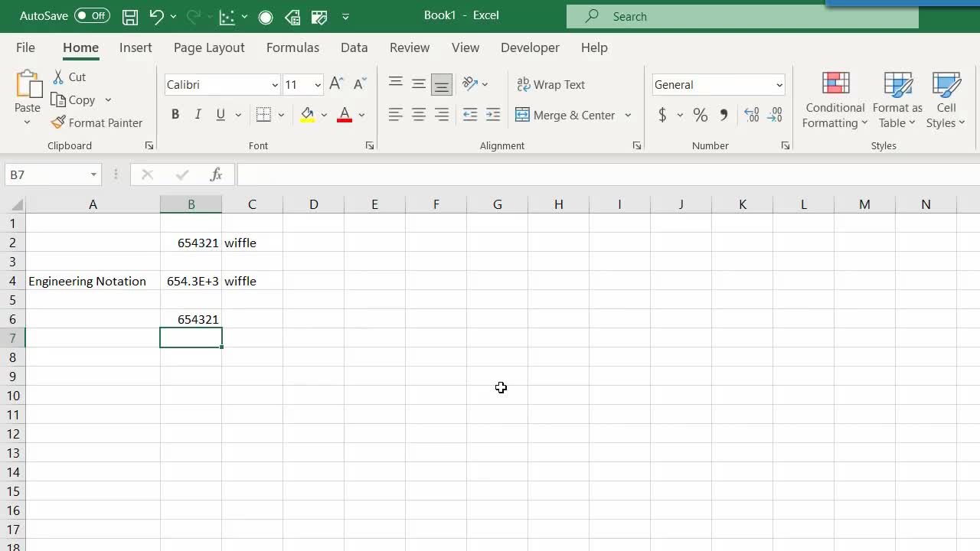
Task: Click in the formula bar
Action: (x=609, y=174)
